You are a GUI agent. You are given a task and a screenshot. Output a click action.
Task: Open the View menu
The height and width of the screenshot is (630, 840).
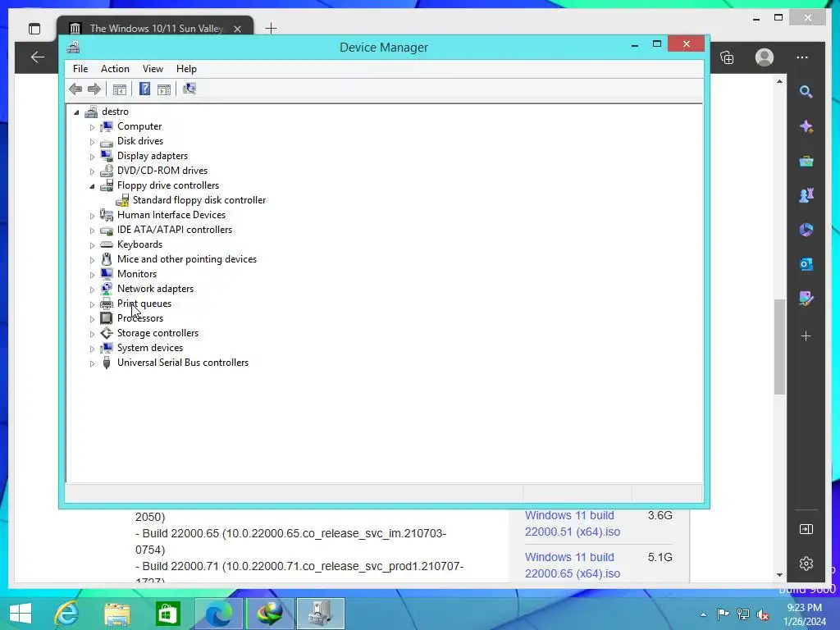click(153, 69)
